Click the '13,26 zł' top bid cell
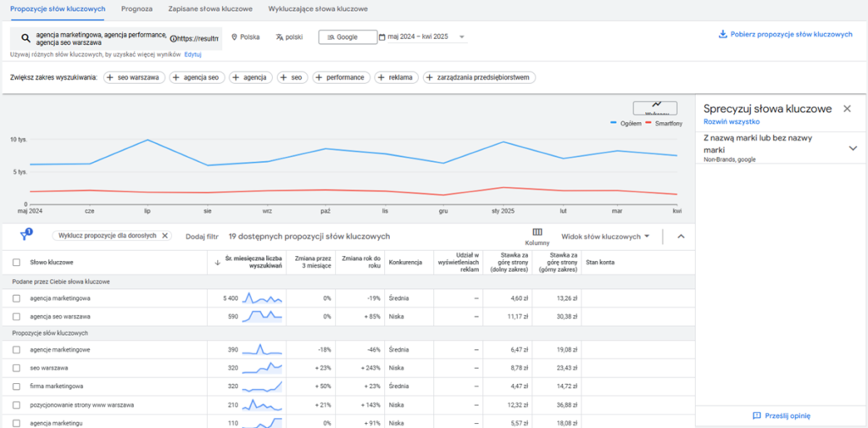 pos(565,297)
